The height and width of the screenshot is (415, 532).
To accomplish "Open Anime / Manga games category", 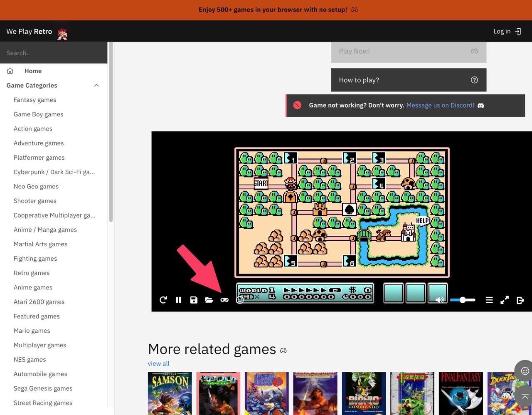I will tap(45, 230).
